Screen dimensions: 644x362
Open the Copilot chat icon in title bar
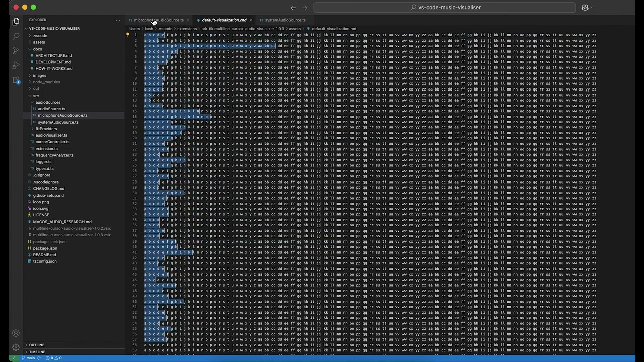[x=585, y=7]
